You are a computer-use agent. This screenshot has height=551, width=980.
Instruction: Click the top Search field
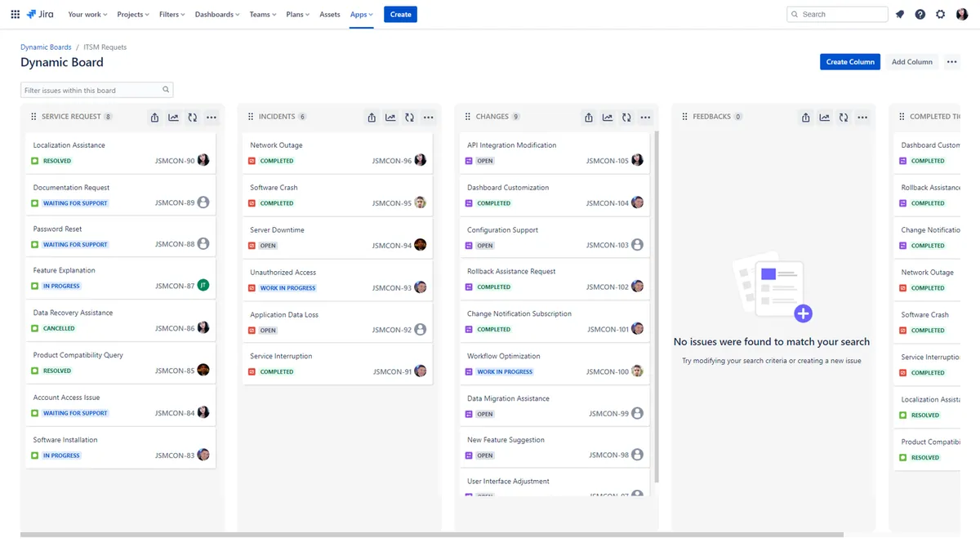(x=837, y=14)
